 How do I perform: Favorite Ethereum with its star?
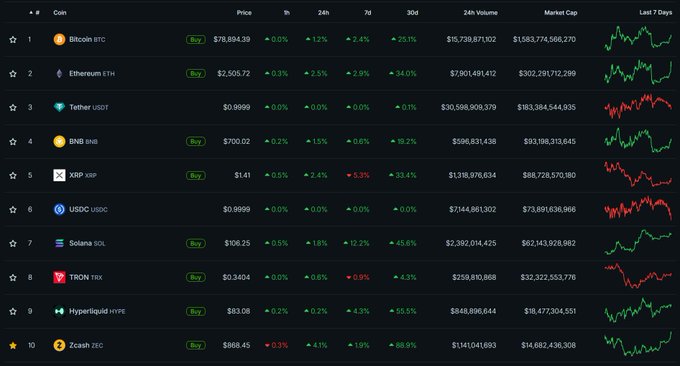coord(13,73)
